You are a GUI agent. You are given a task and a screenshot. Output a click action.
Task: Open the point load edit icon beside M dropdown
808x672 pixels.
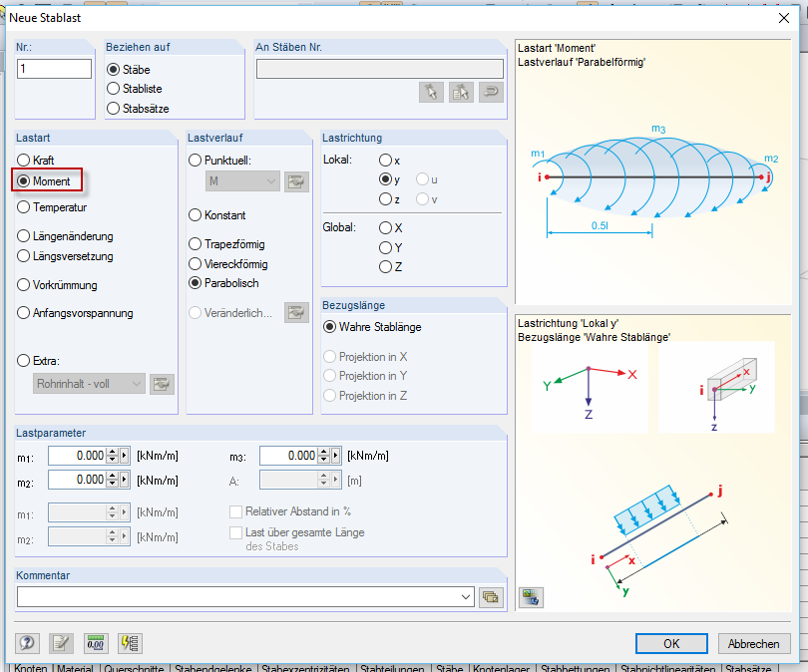pos(296,181)
